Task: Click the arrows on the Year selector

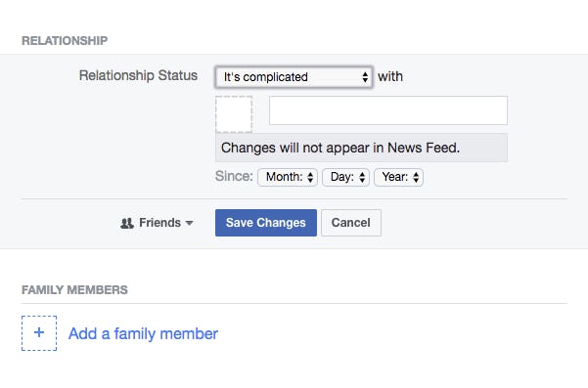Action: 416,177
